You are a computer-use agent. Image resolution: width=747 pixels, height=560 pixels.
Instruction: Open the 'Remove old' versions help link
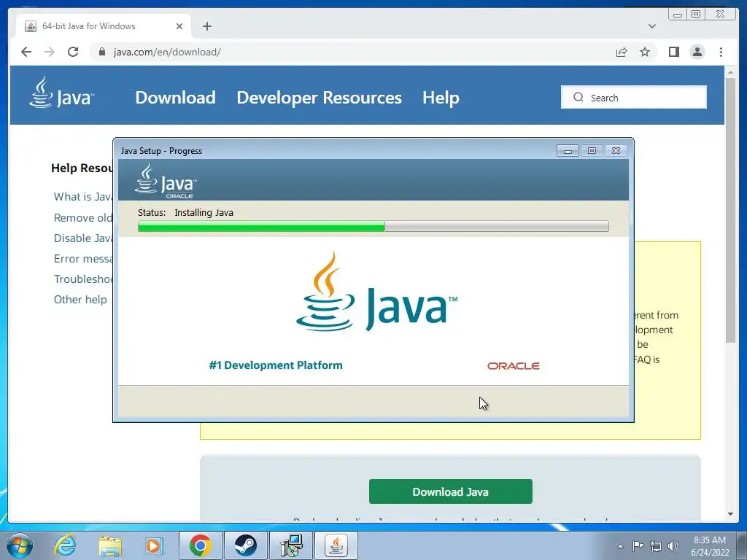tap(83, 217)
